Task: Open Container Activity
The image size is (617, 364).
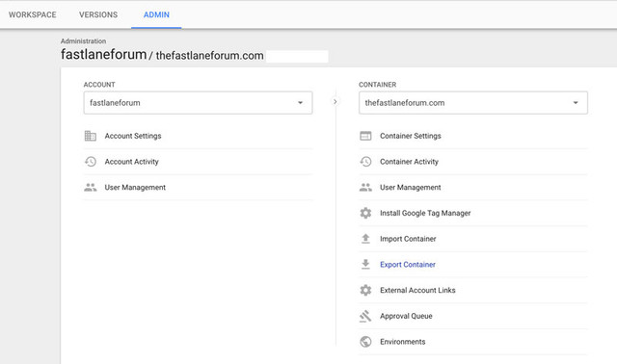Action: 409,162
